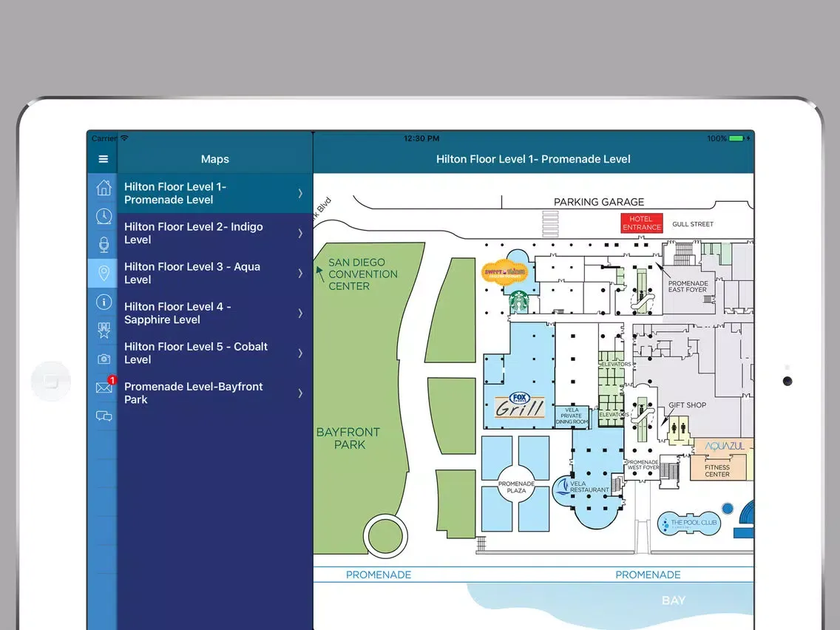This screenshot has width=840, height=630.
Task: Tap the BAY water label
Action: (x=674, y=600)
